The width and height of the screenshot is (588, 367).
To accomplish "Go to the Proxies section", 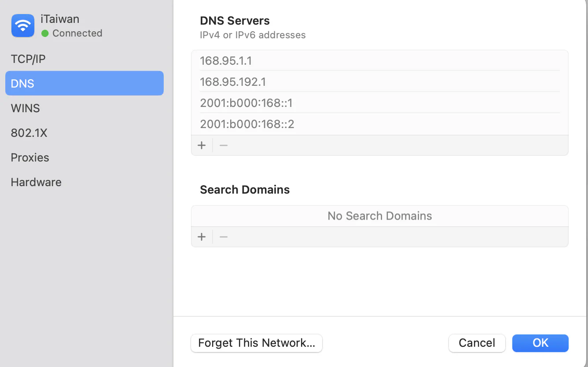I will (x=30, y=158).
